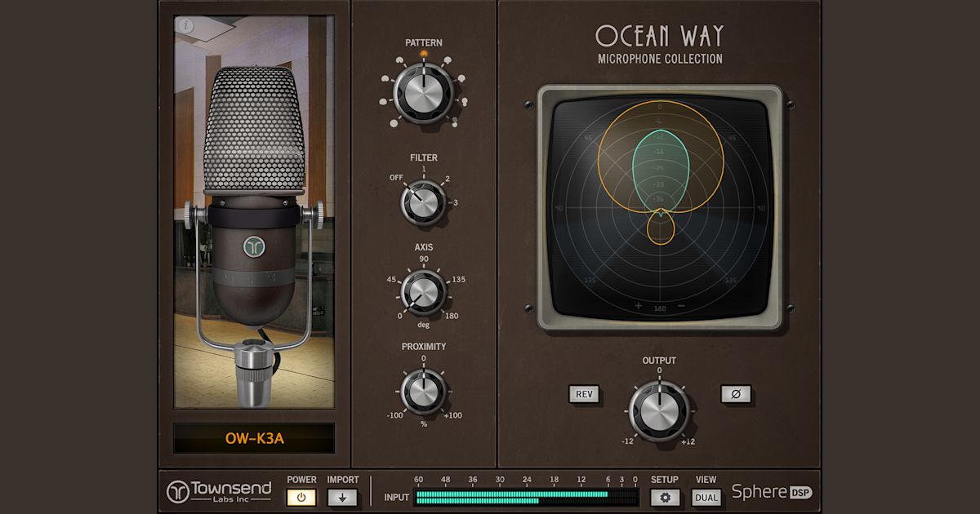
Task: Set filter to OFF label
Action: [397, 177]
